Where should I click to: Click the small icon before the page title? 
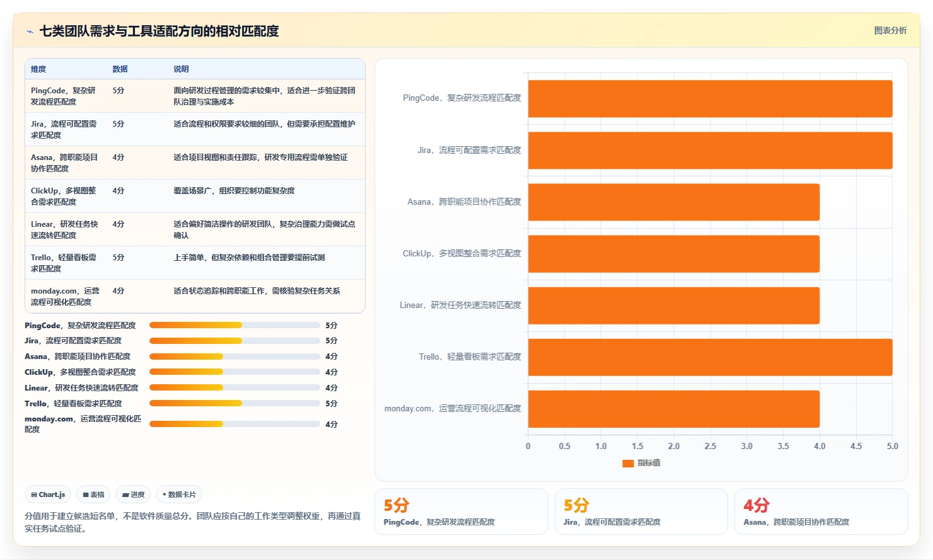[30, 31]
